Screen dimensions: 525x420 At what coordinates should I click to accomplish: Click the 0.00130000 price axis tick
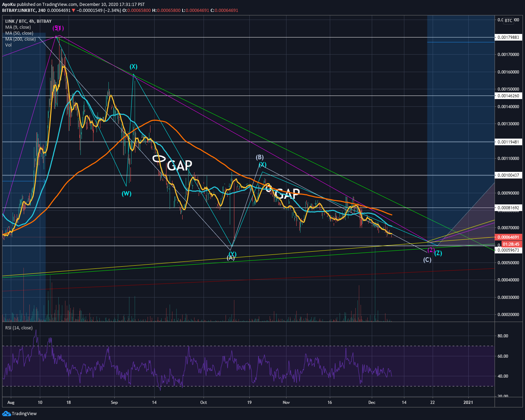point(508,124)
